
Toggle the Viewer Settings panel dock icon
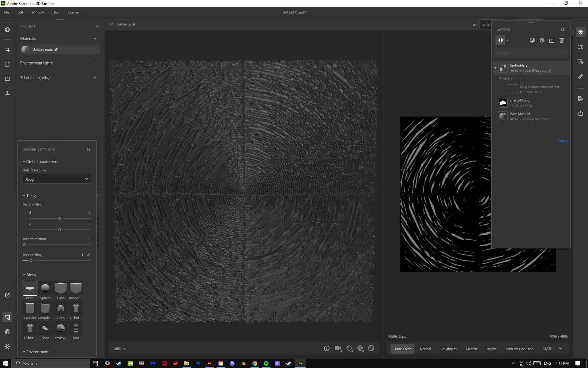(89, 149)
